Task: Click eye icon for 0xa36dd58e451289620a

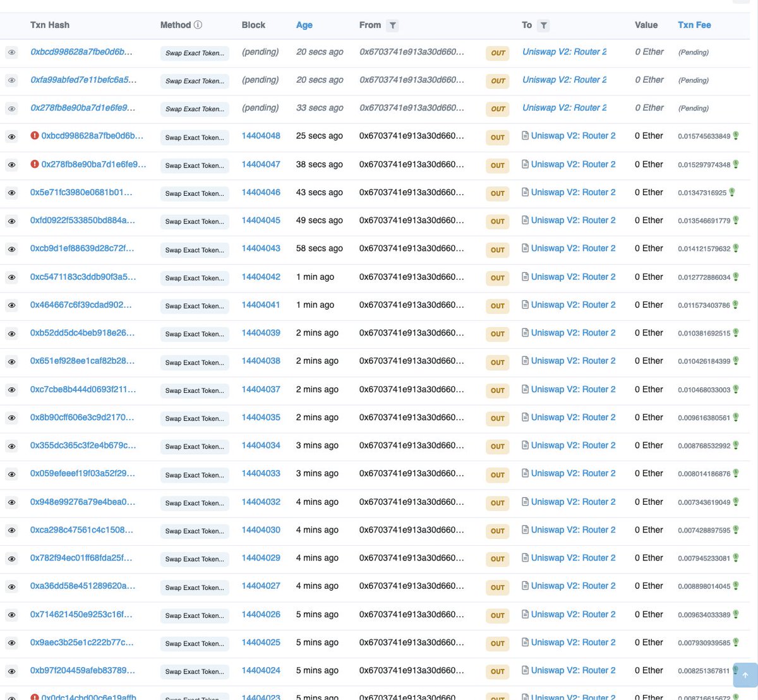Action: (11, 587)
